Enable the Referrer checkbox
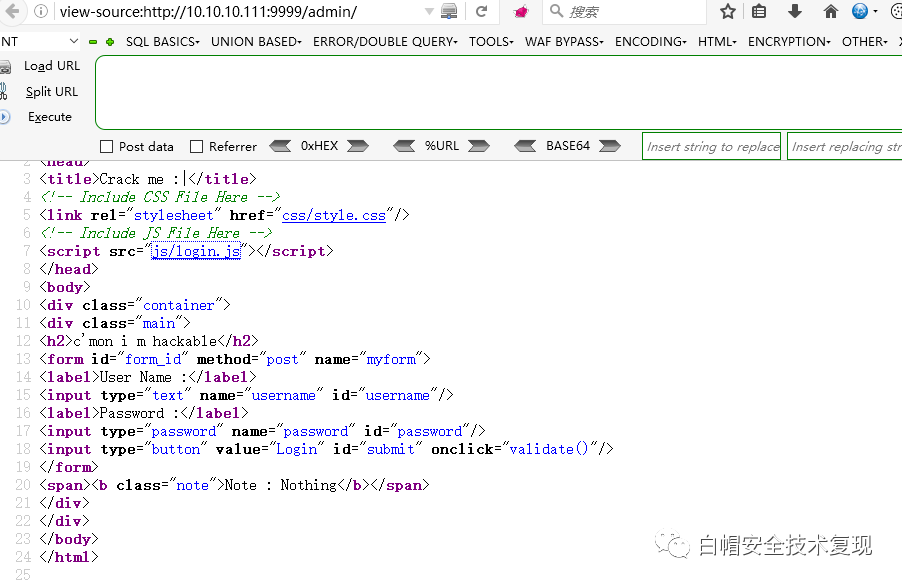The image size is (902, 585). click(x=197, y=147)
